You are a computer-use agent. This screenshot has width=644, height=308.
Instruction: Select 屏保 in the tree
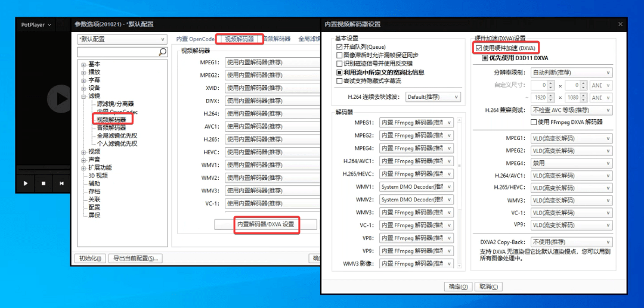[94, 215]
